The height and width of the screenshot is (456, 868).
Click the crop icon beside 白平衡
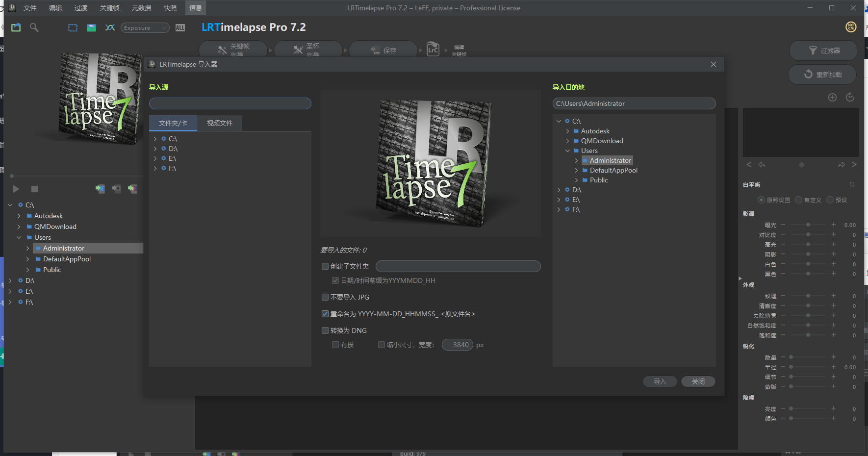852,184
